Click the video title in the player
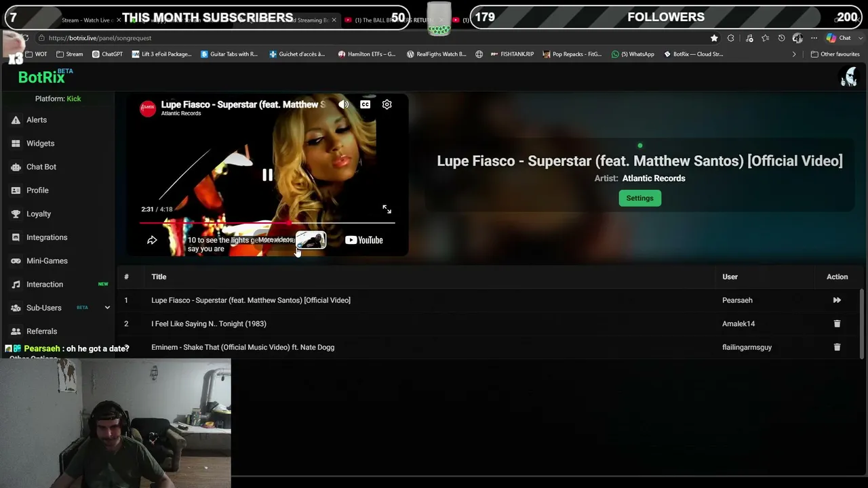 coord(243,104)
